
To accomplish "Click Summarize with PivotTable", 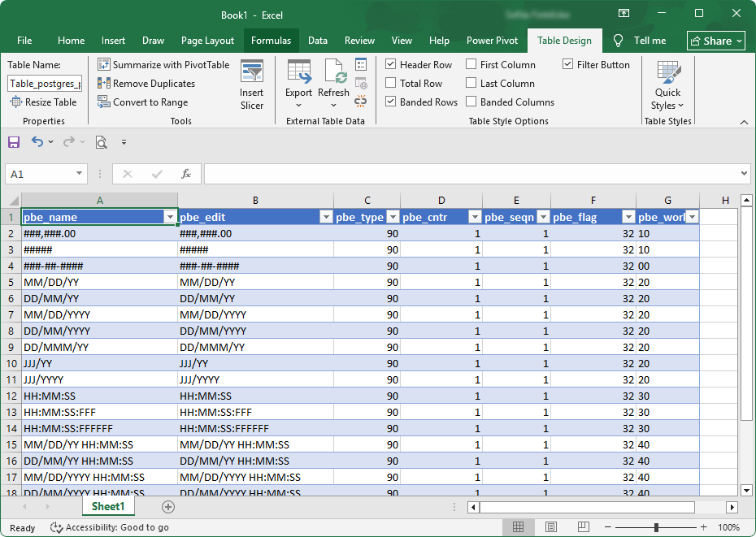I will coord(163,64).
